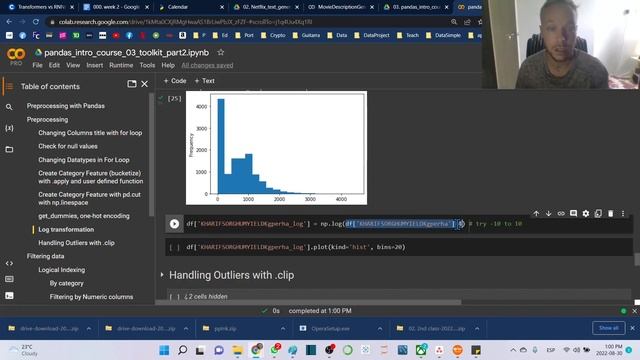Go to Preprocessing with Pandas heading

(x=66, y=106)
